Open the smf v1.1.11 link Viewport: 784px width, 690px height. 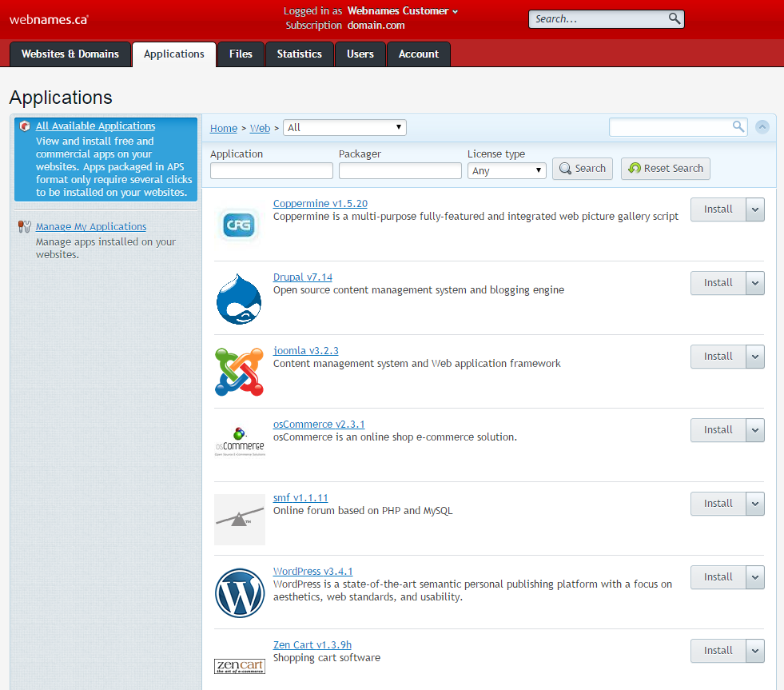[x=300, y=498]
